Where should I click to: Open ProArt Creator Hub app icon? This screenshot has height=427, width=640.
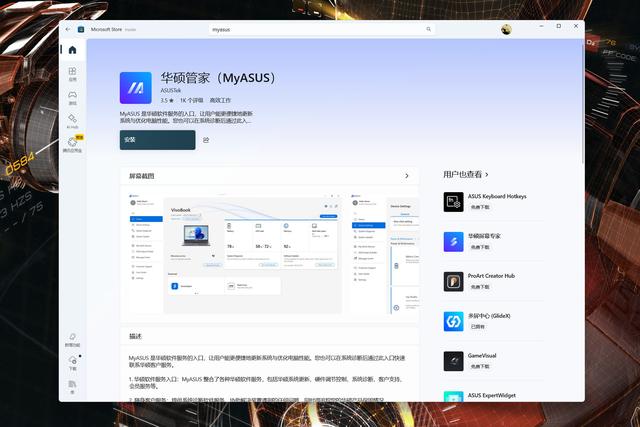coord(453,282)
